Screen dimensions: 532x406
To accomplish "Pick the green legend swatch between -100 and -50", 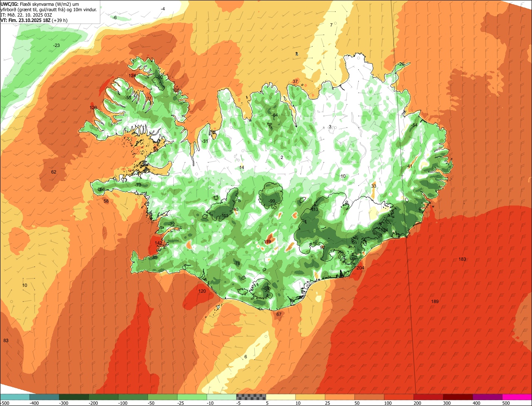I will click(133, 397).
